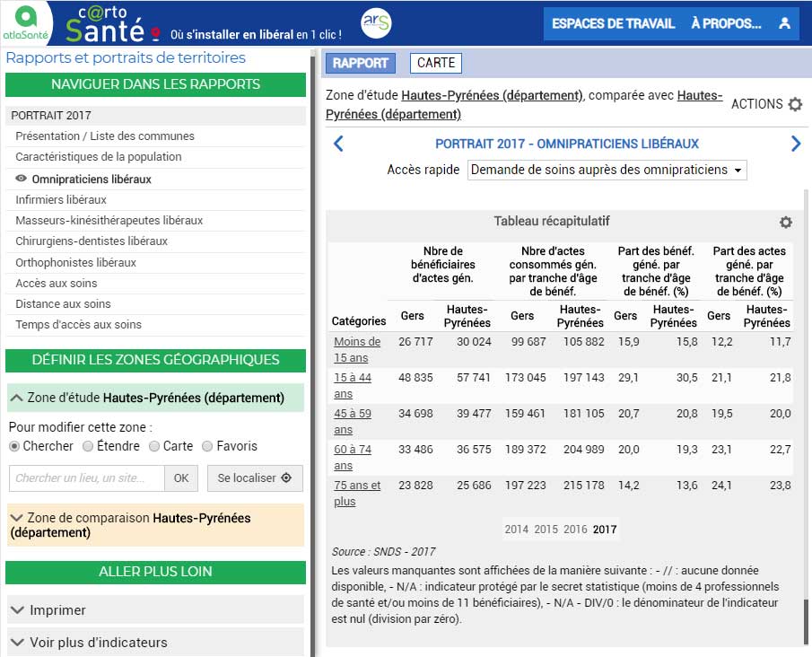Click study zone Hautes-Pyrénées (département) link
This screenshot has width=812, height=657.
click(x=492, y=95)
